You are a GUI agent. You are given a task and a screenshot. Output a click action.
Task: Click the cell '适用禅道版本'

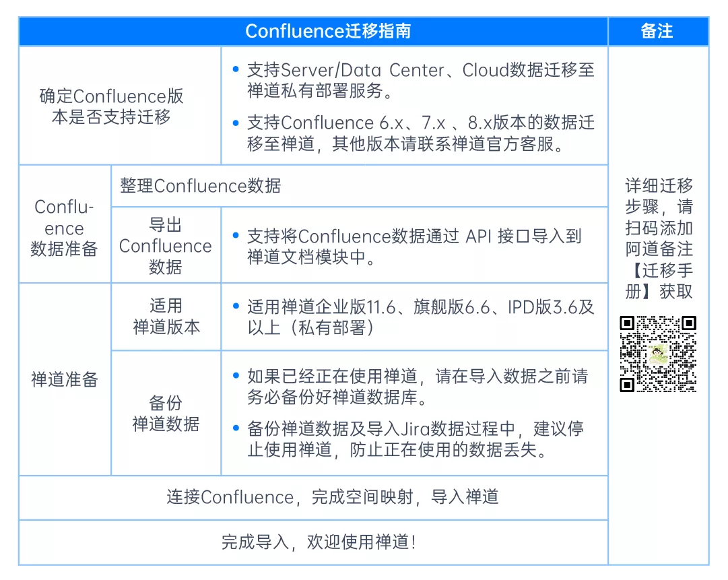(166, 316)
